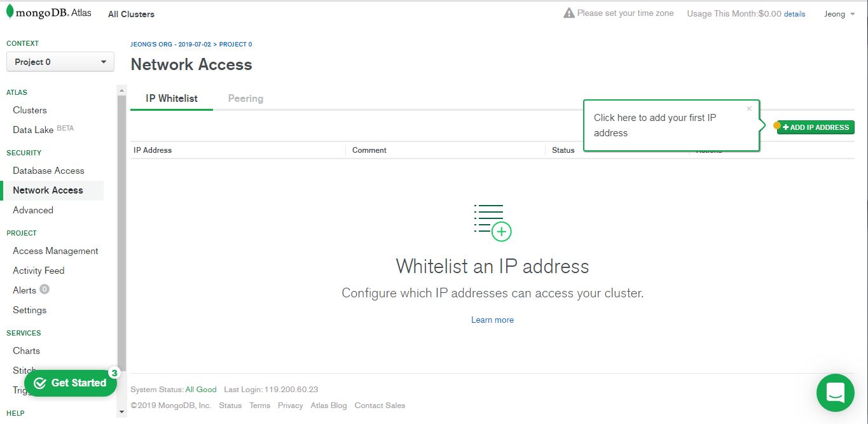868x424 pixels.
Task: Click the MongoDB Atlas leaf logo
Action: point(10,11)
